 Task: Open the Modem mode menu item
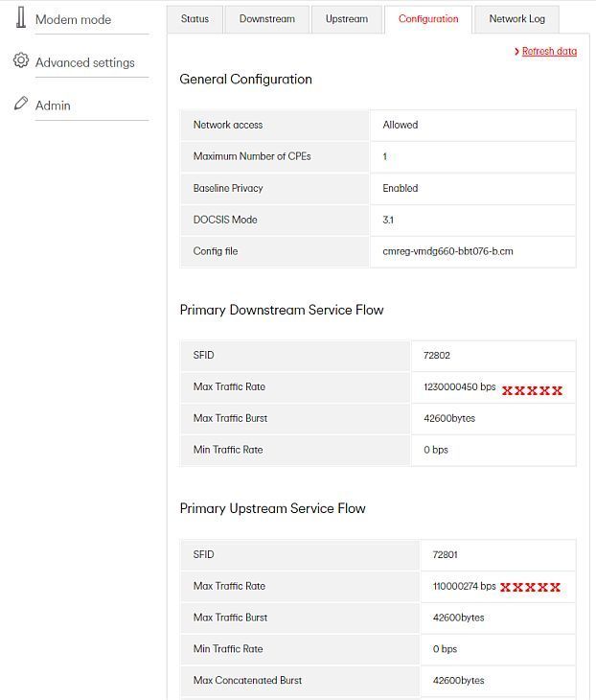click(73, 19)
